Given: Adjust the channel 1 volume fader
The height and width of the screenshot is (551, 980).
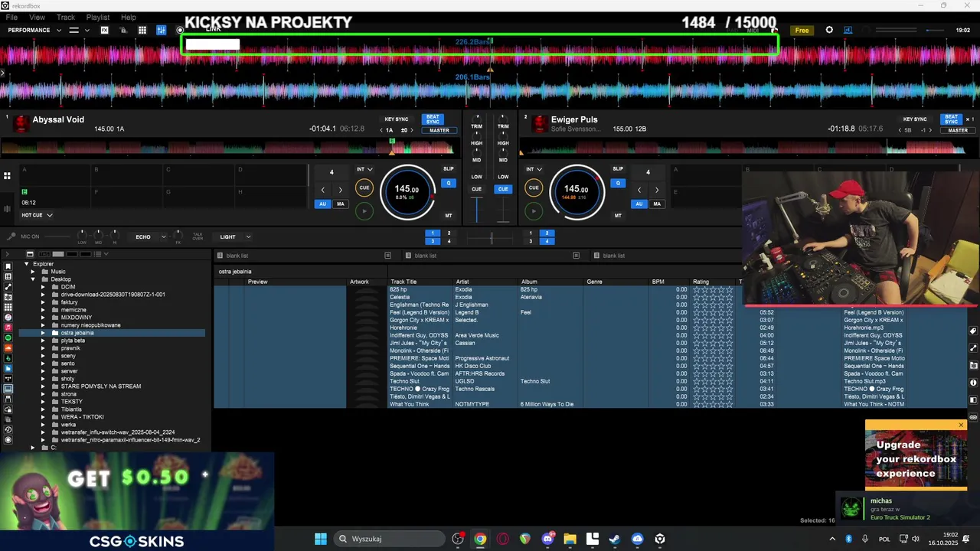Looking at the screenshot, I should pyautogui.click(x=477, y=208).
